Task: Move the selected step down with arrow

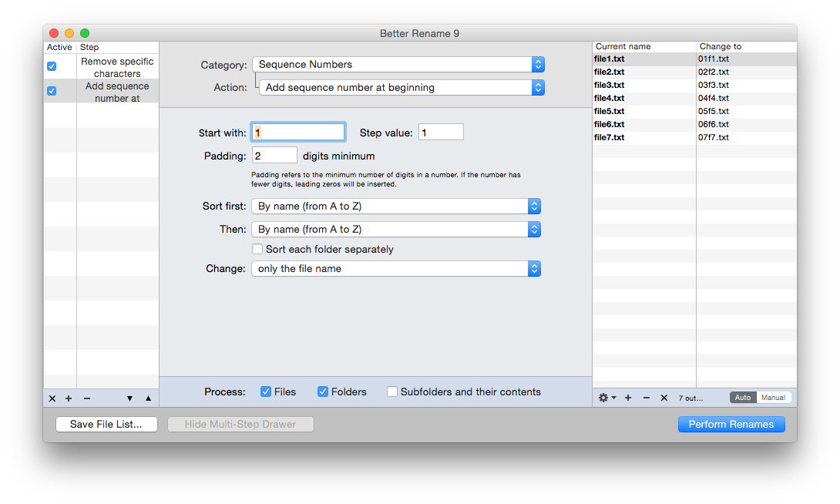Action: point(129,398)
